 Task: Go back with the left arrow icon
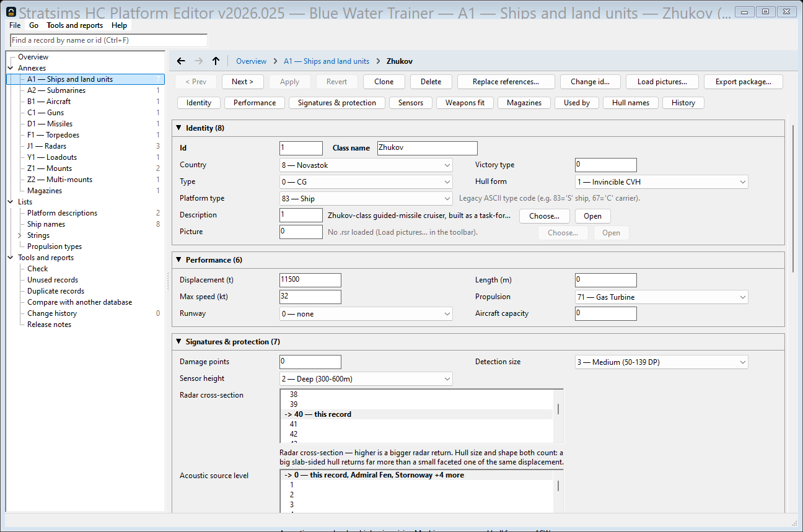[x=181, y=61]
